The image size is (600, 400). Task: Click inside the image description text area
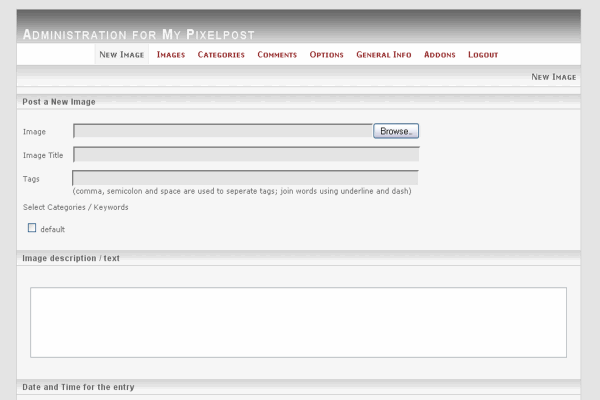[298, 322]
